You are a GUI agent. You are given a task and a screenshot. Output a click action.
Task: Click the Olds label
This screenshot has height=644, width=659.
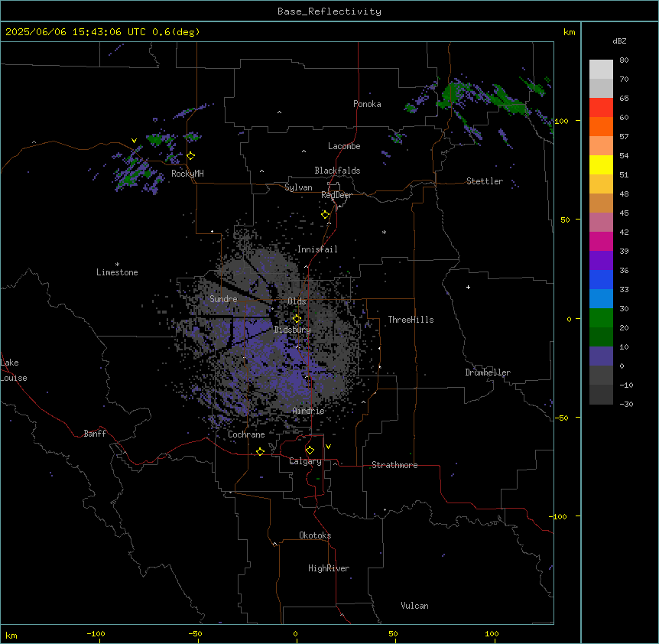click(x=297, y=301)
